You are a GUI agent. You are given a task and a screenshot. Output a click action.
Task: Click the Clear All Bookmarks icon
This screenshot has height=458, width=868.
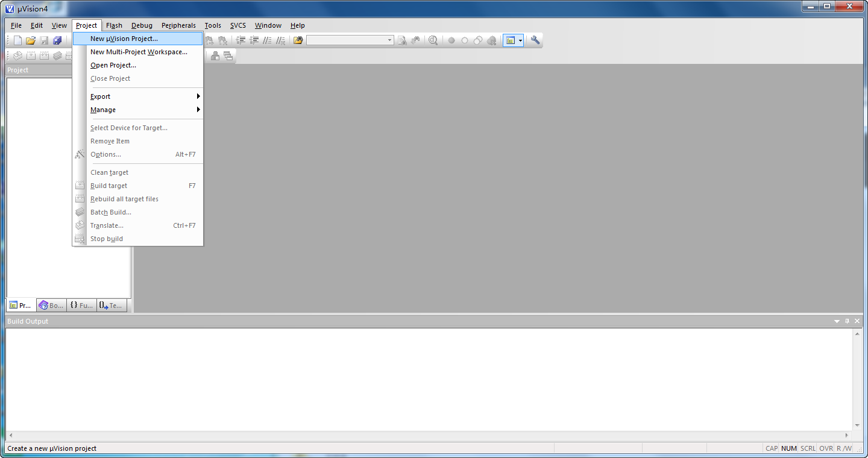(x=222, y=40)
